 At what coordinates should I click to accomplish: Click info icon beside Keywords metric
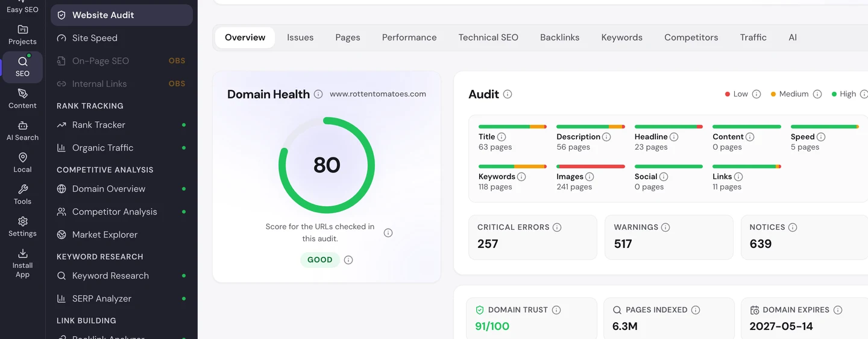coord(521,177)
